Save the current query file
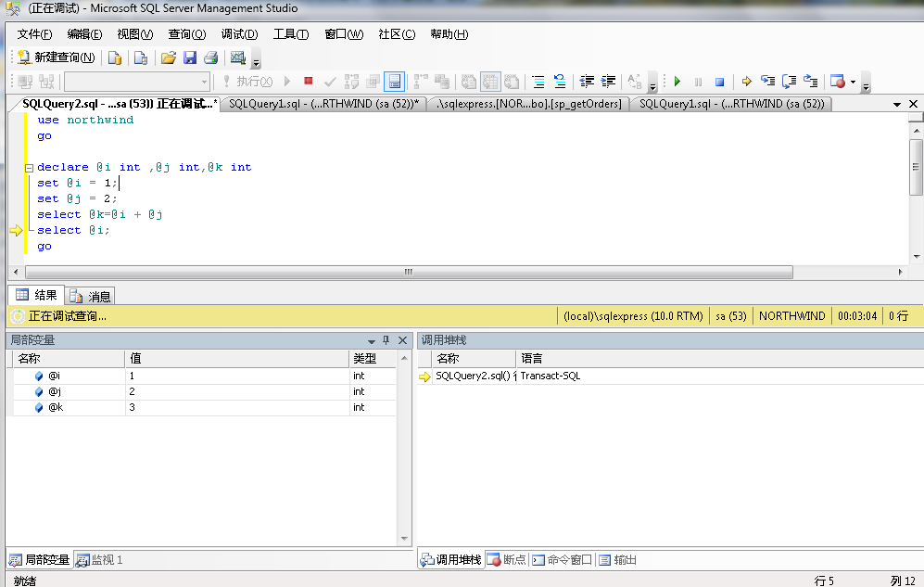Screen dimensions: 924x587 click(190, 57)
